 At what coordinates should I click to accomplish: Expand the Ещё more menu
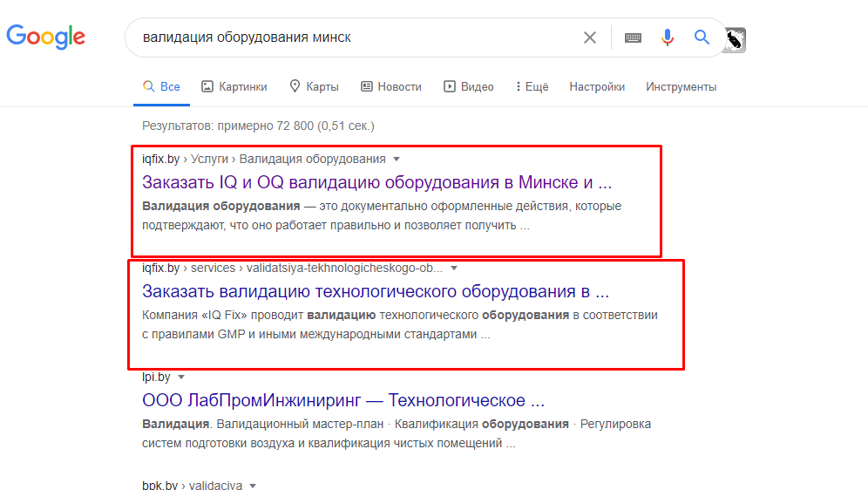pyautogui.click(x=532, y=87)
